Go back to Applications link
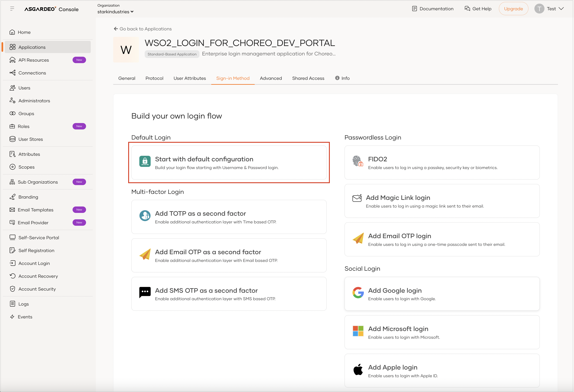 (143, 29)
